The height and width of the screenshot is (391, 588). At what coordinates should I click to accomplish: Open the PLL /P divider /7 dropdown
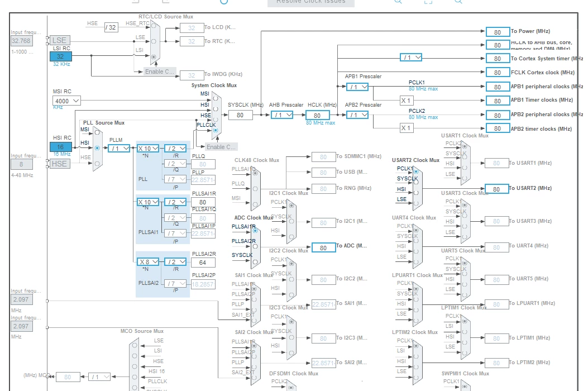[x=175, y=179]
